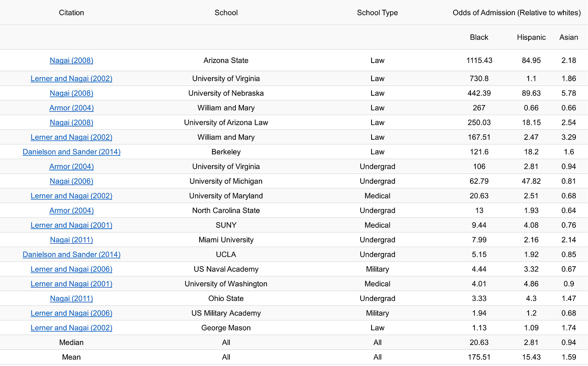
Task: Click the School column header
Action: [226, 13]
